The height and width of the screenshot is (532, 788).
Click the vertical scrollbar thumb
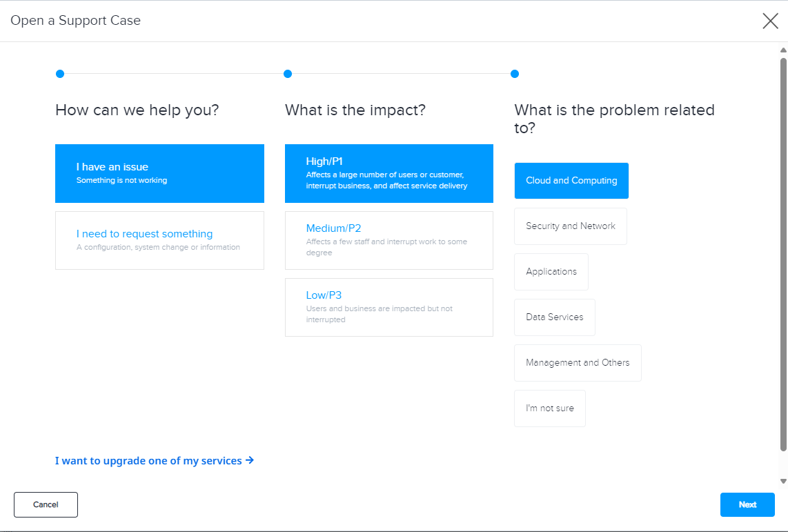coord(783,254)
